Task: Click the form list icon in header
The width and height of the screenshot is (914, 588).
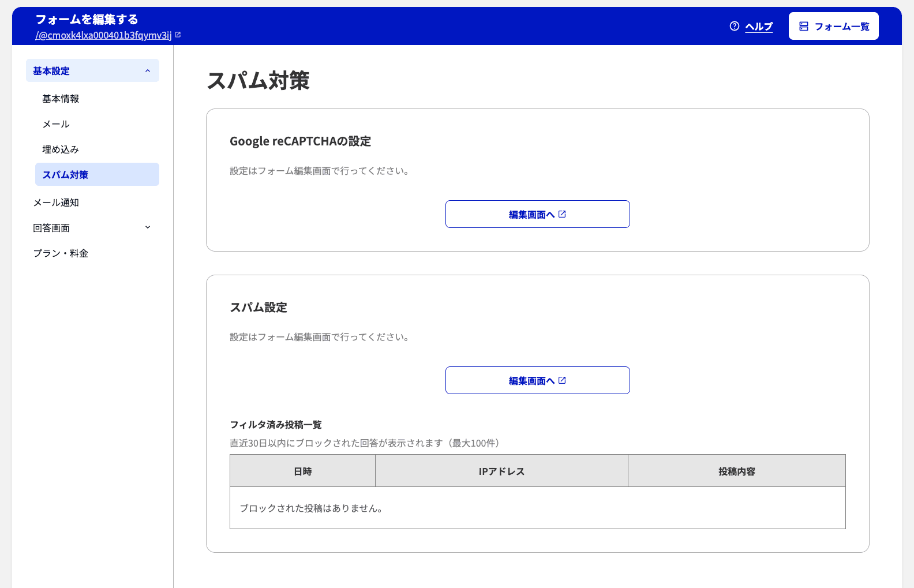Action: point(804,26)
